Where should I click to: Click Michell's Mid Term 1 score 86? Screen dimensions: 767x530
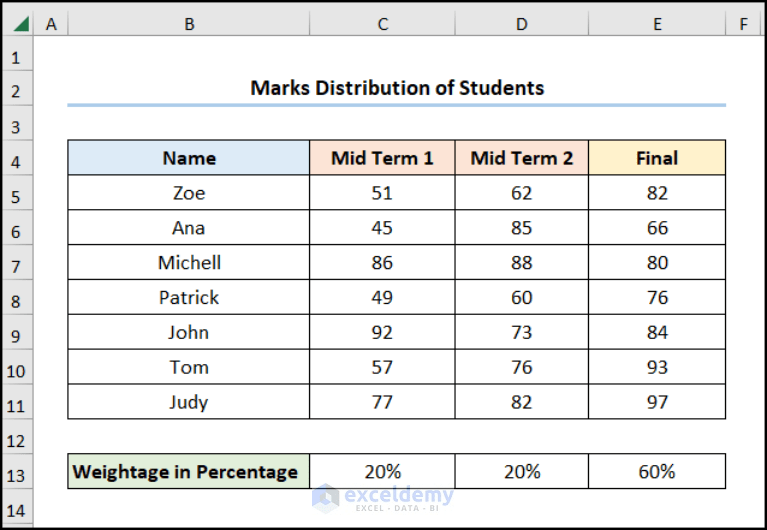382,262
